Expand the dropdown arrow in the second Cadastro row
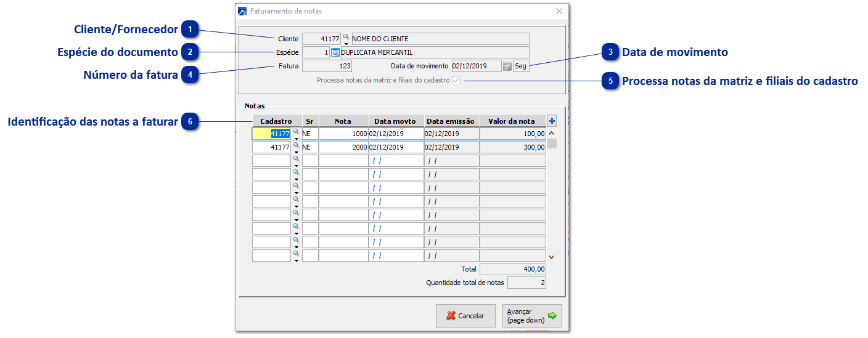 point(296,153)
